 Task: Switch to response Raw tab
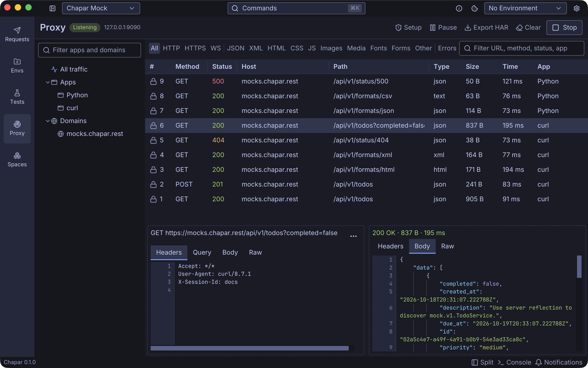[447, 246]
